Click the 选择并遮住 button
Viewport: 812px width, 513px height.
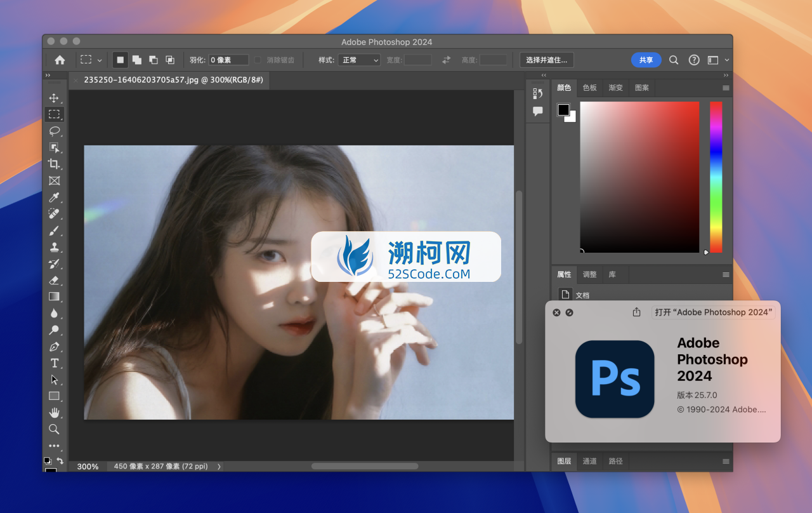pyautogui.click(x=547, y=60)
